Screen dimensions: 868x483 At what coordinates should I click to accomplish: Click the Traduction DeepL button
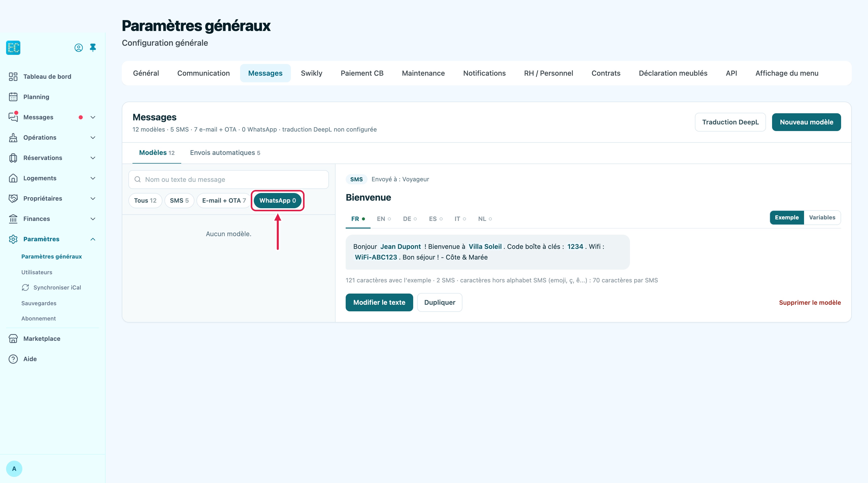click(730, 122)
